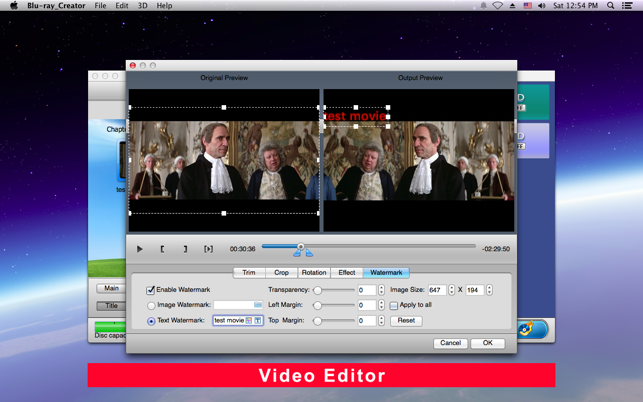The image size is (643, 402).
Task: Click the right blue trim marker
Action: [308, 254]
